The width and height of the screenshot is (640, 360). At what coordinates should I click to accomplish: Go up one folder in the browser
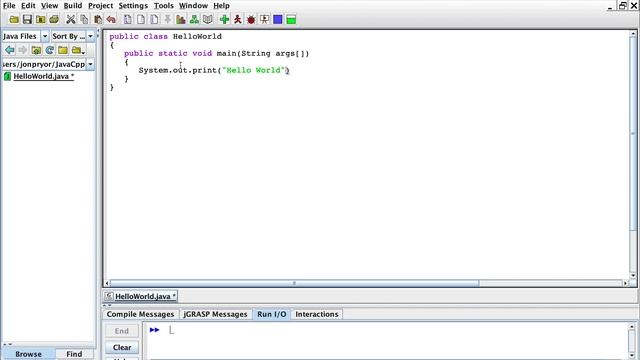tap(36, 50)
